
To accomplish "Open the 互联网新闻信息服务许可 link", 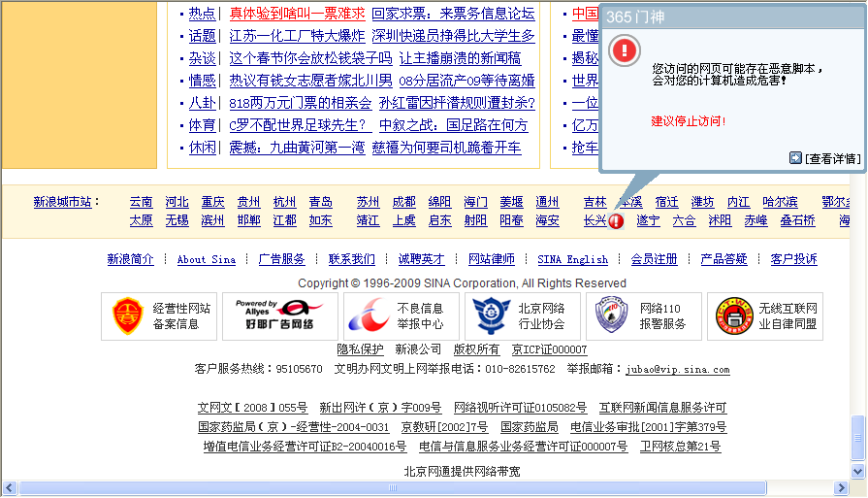I will pyautogui.click(x=662, y=408).
